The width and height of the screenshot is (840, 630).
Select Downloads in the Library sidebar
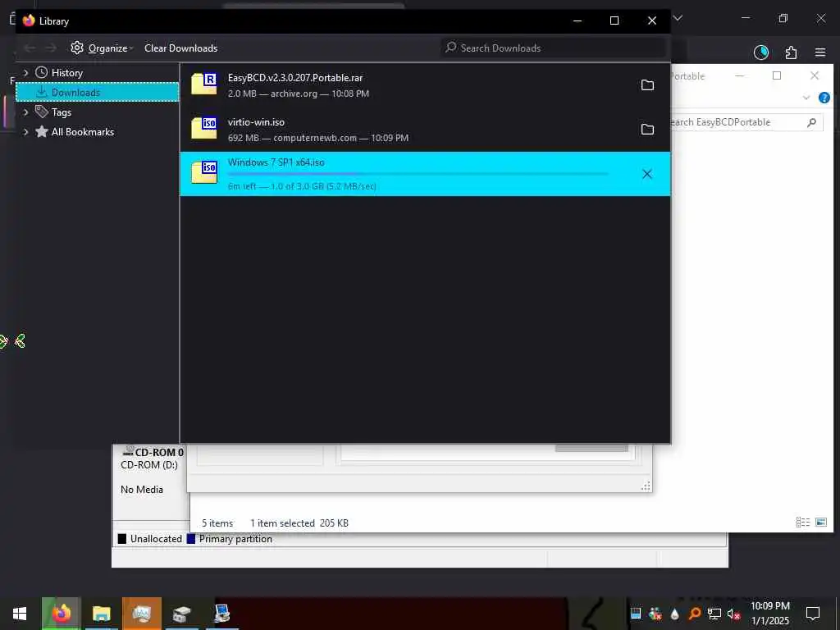pyautogui.click(x=98, y=92)
